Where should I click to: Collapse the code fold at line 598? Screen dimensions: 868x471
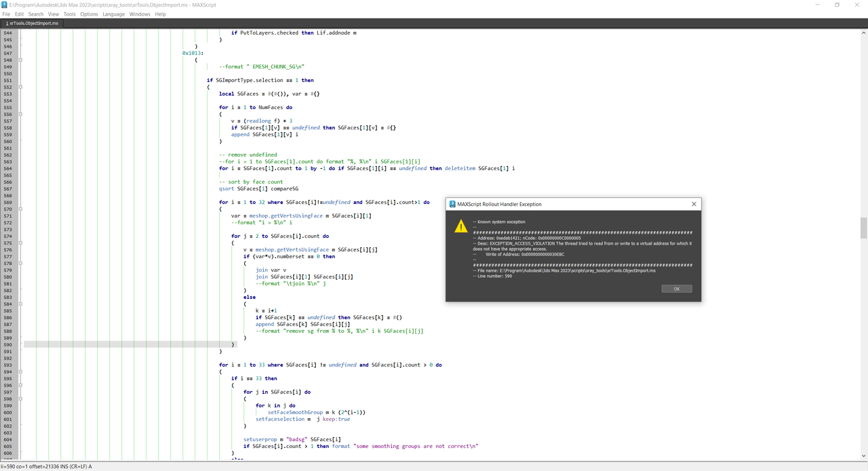[20, 398]
